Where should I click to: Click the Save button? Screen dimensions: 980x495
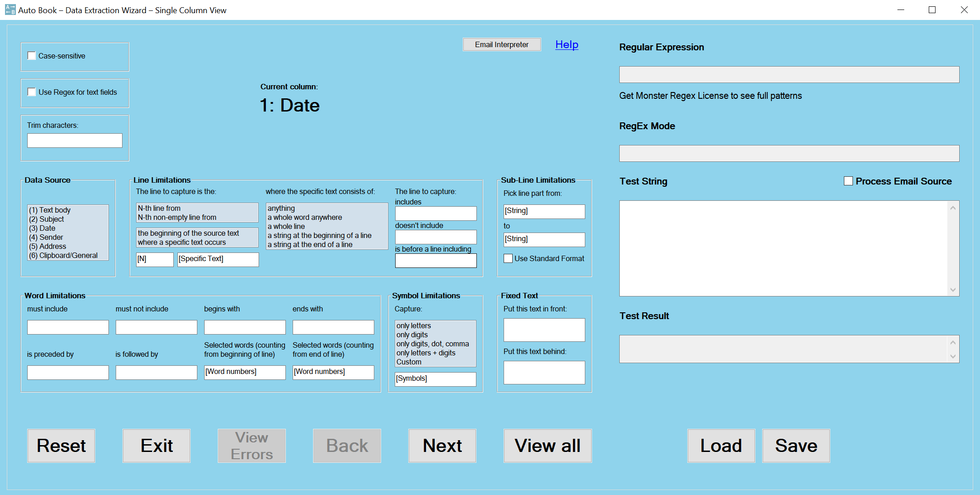pos(796,446)
